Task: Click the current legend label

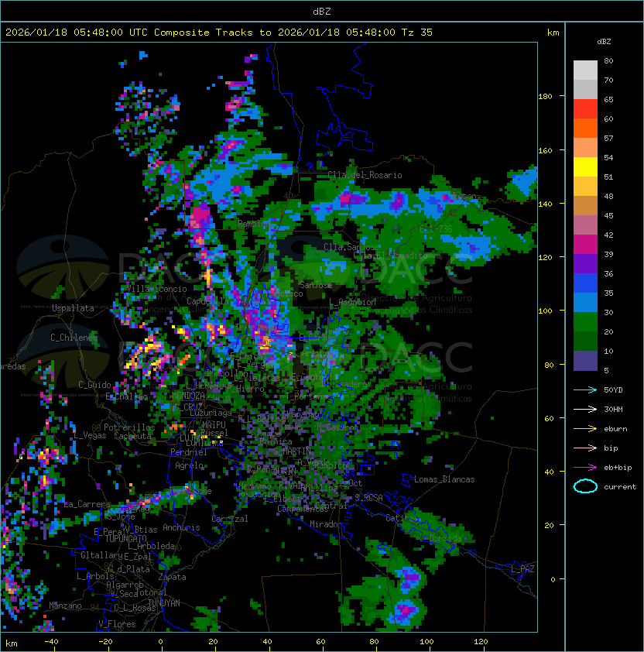Action: pyautogui.click(x=620, y=487)
